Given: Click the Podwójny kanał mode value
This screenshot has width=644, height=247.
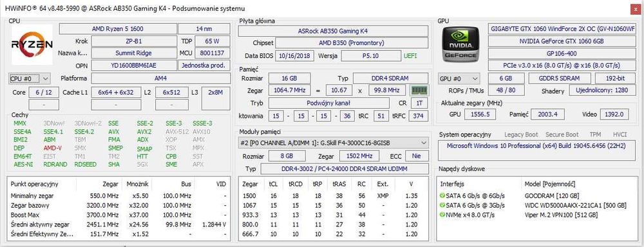Looking at the screenshot, I should (x=329, y=103).
